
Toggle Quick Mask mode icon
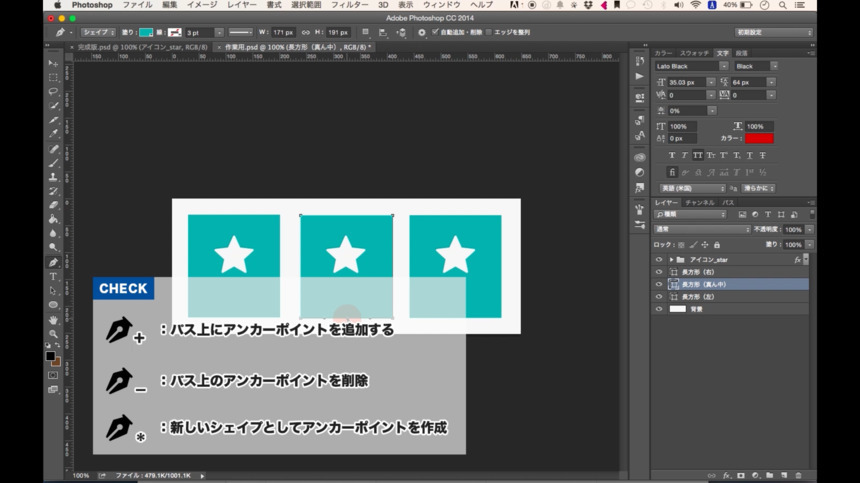53,376
